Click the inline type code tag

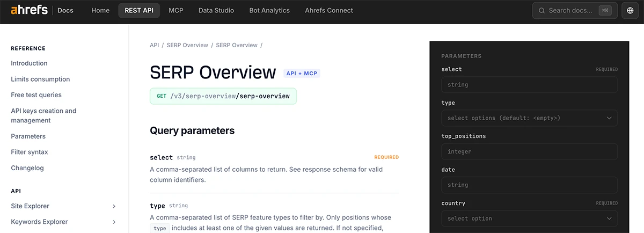pyautogui.click(x=160, y=228)
